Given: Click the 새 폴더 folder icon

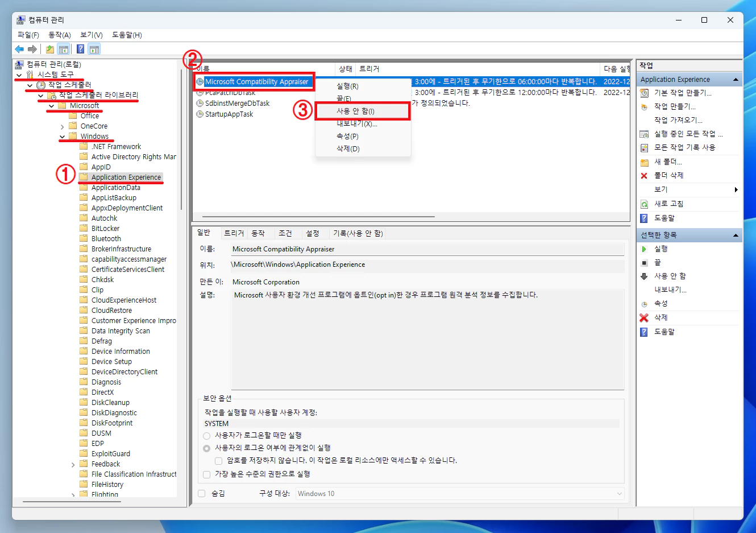Looking at the screenshot, I should pyautogui.click(x=644, y=162).
